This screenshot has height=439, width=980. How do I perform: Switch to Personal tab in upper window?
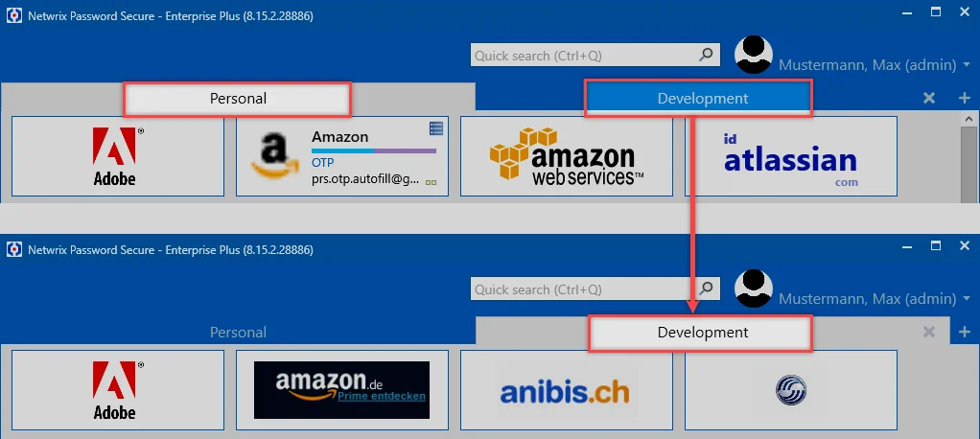pyautogui.click(x=238, y=99)
